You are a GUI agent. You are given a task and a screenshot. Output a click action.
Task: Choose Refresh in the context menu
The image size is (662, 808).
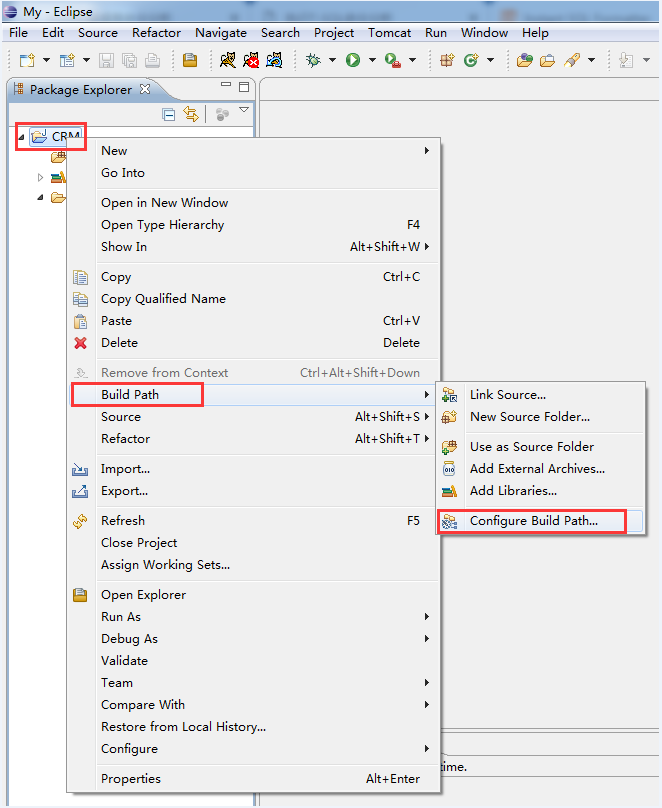(x=254, y=520)
